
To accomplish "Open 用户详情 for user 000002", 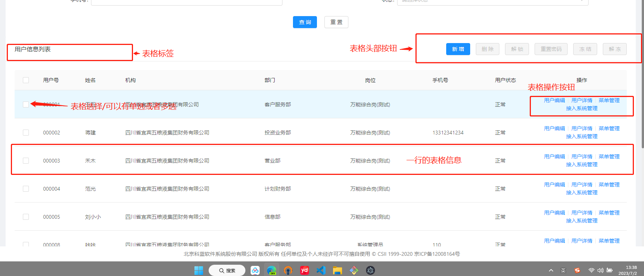I will click(582, 128).
